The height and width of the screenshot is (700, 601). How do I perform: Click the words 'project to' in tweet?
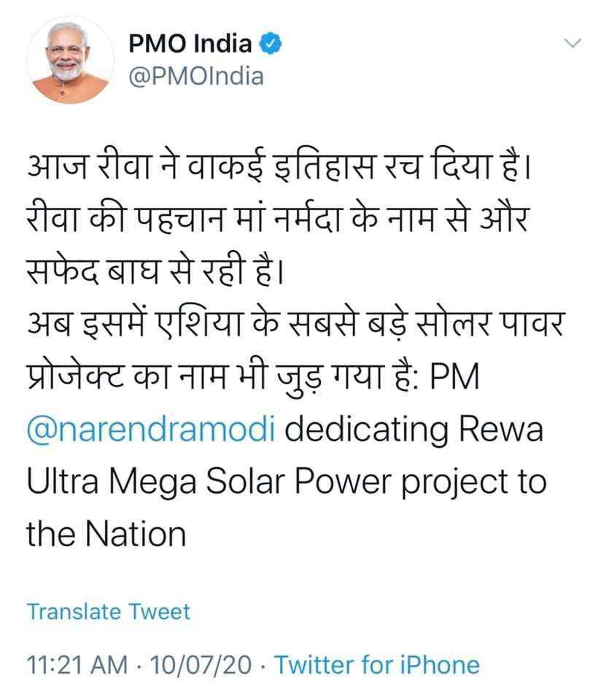pyautogui.click(x=474, y=483)
